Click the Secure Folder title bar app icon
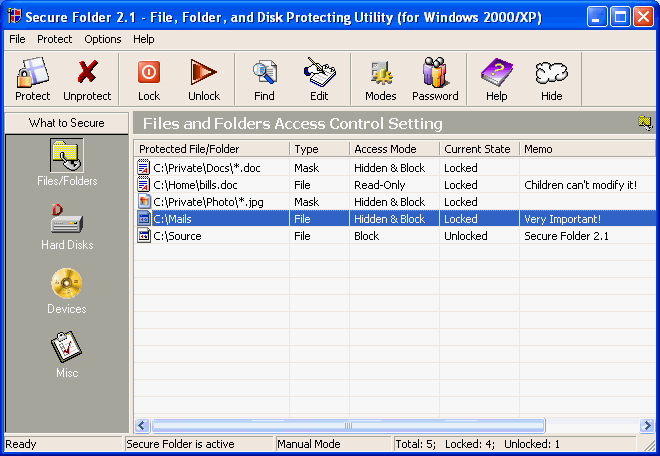 click(15, 17)
